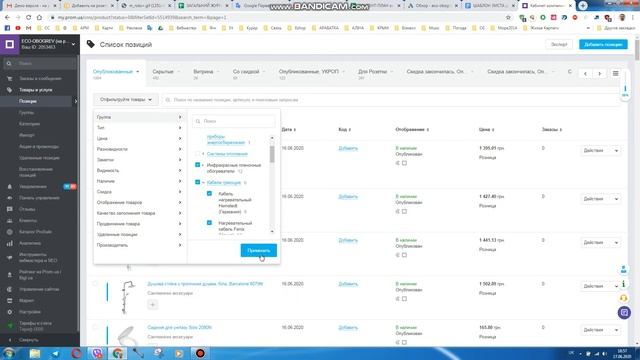Collapse the Кабели греющие tree arrow

click(203, 183)
